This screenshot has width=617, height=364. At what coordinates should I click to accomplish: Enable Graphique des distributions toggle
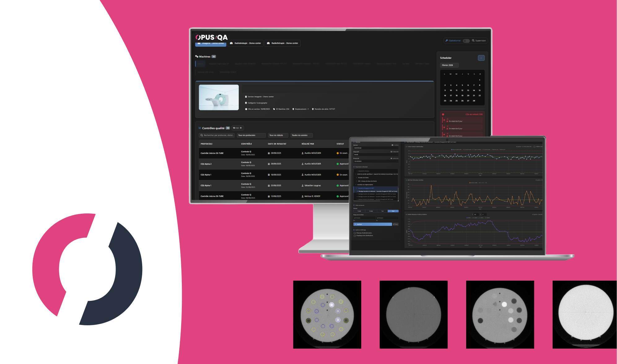click(x=355, y=236)
